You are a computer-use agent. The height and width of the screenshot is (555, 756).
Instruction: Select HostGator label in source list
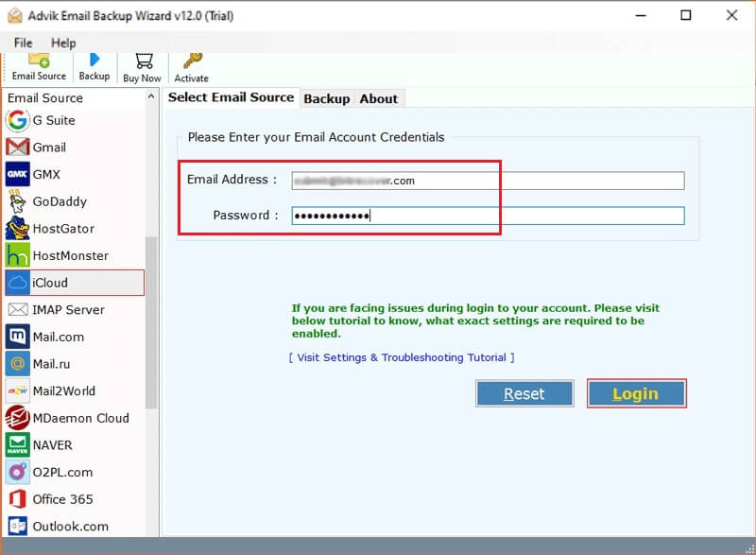(63, 229)
